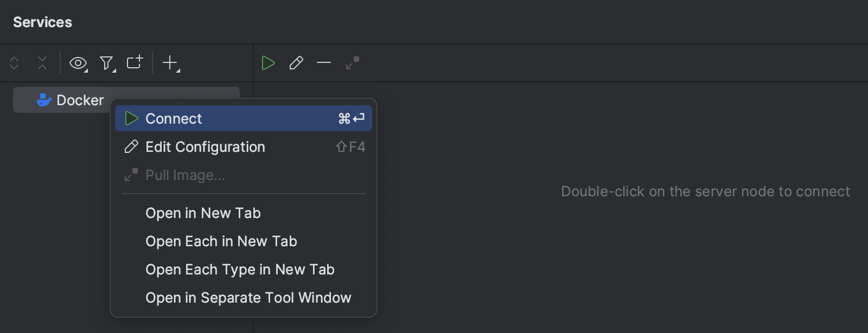The image size is (868, 333).
Task: Click Open in Separate Tool Window
Action: pyautogui.click(x=248, y=297)
